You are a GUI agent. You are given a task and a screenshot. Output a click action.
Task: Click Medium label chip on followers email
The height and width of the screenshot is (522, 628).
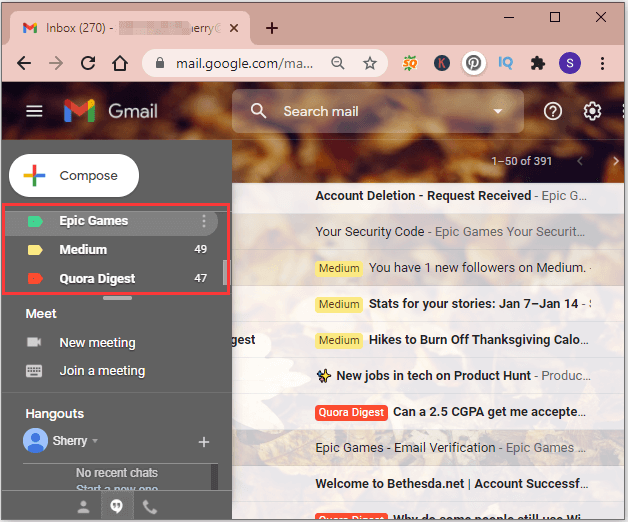click(339, 268)
